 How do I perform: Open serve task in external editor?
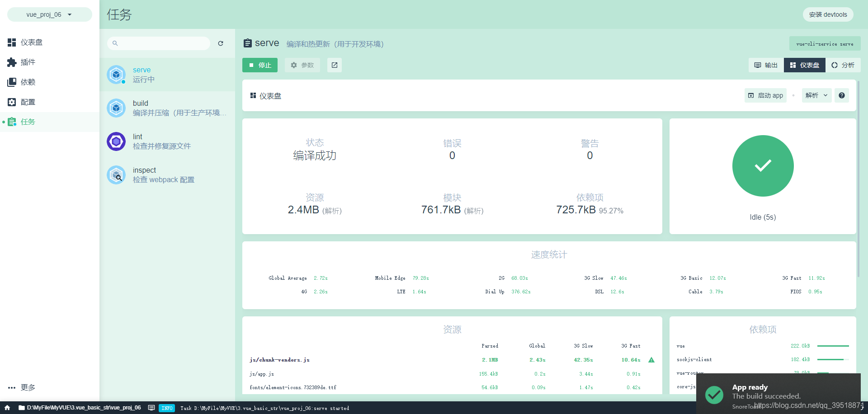334,65
